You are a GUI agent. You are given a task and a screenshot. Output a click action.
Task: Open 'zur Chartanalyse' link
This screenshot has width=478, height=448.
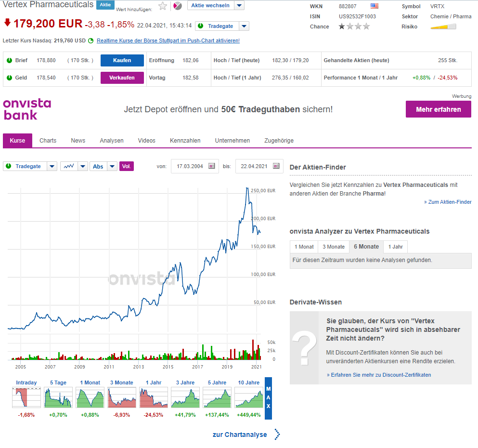[x=240, y=435]
